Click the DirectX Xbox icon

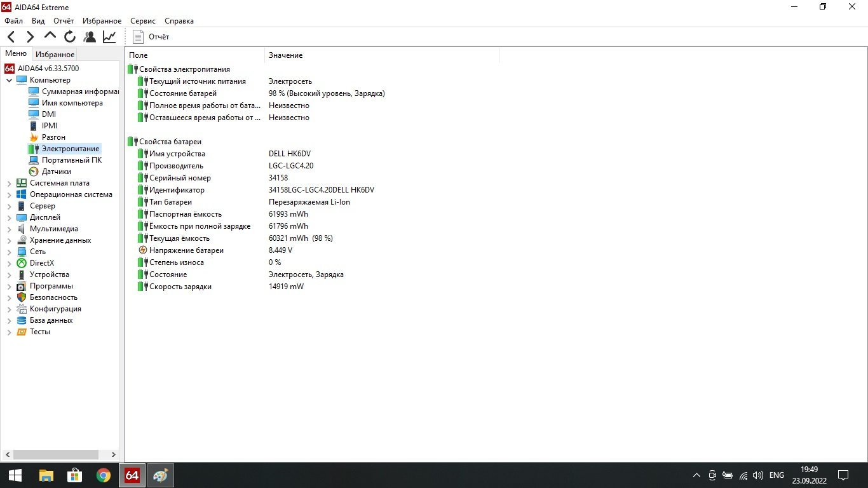22,263
